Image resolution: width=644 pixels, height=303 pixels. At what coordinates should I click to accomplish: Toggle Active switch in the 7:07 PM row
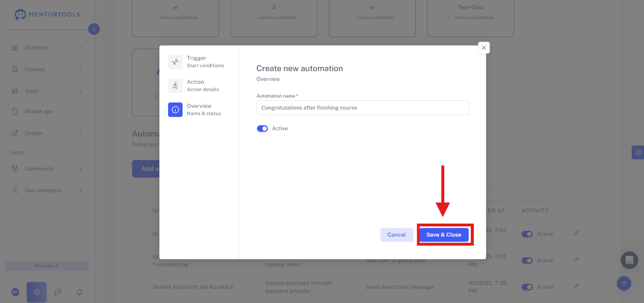(x=527, y=261)
